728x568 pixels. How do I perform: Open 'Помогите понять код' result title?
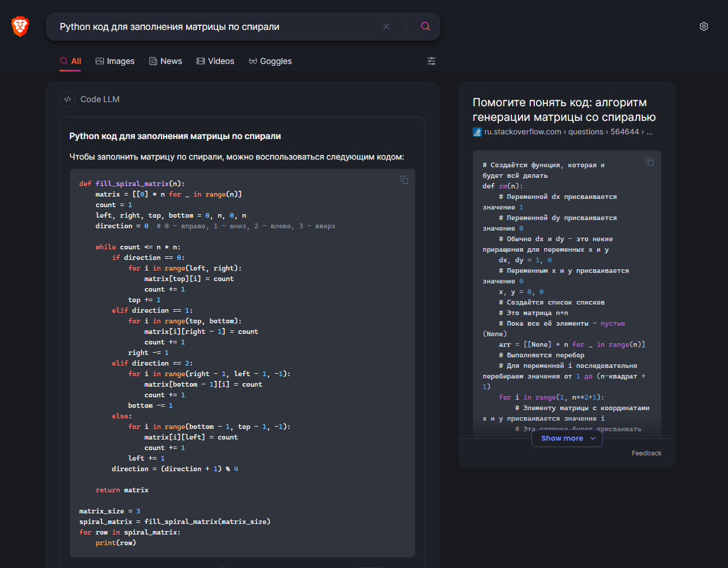[564, 110]
